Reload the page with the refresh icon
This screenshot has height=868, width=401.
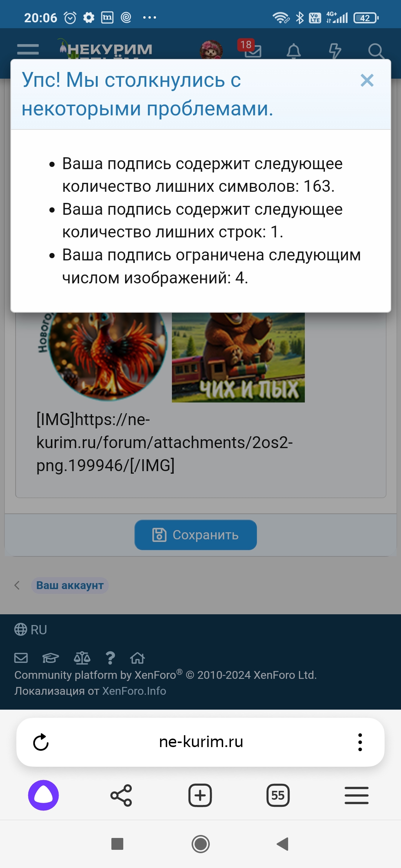(x=41, y=742)
